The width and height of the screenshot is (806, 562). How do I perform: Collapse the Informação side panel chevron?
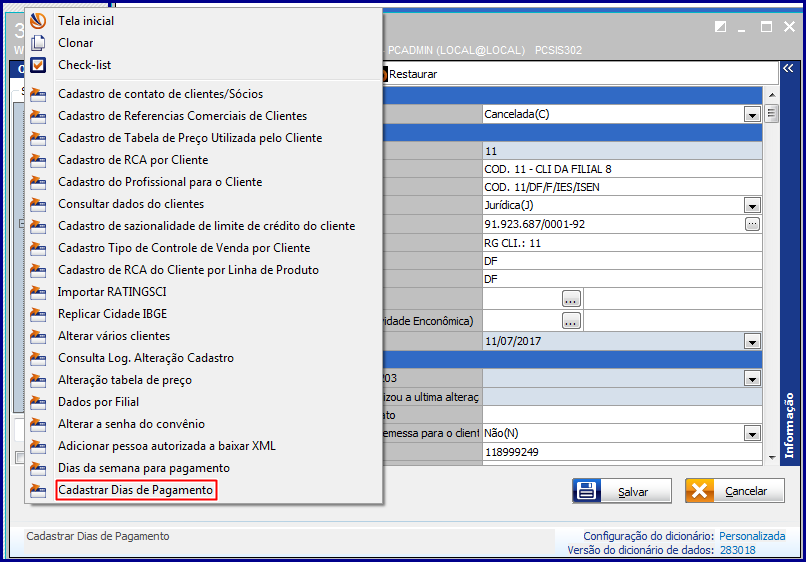[789, 68]
